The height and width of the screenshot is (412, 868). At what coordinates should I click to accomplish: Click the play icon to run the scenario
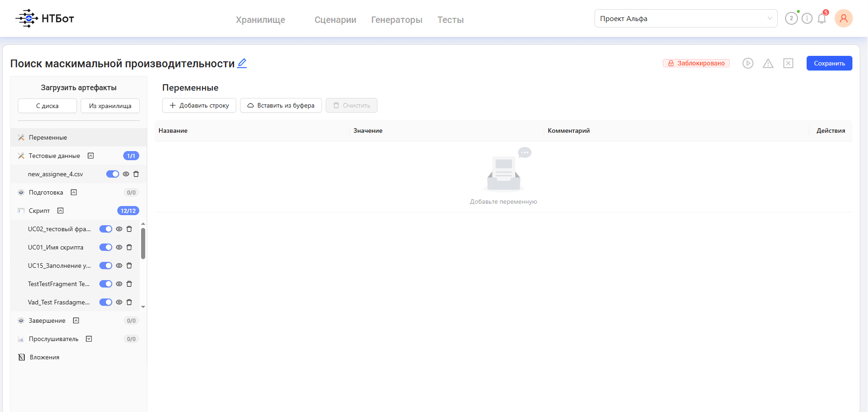click(748, 63)
